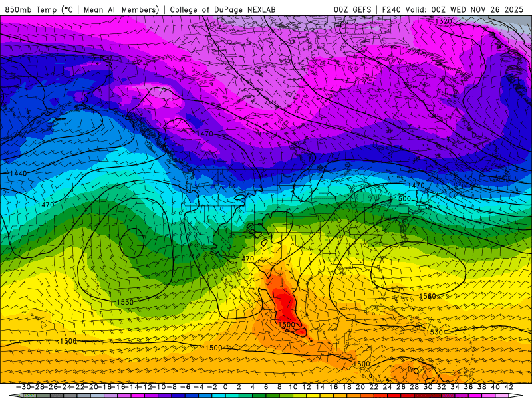Select the 38 value on the temperature scale
This screenshot has width=532, height=399.
(x=481, y=387)
